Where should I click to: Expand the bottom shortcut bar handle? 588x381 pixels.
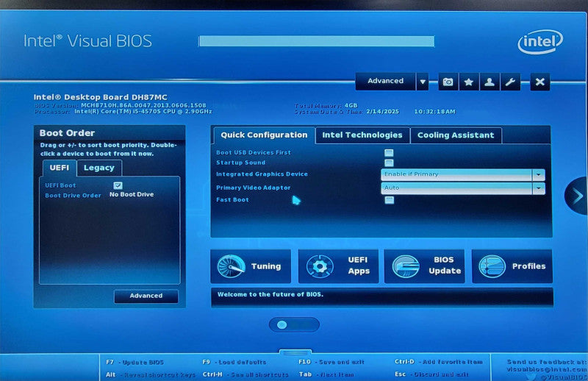[295, 353]
